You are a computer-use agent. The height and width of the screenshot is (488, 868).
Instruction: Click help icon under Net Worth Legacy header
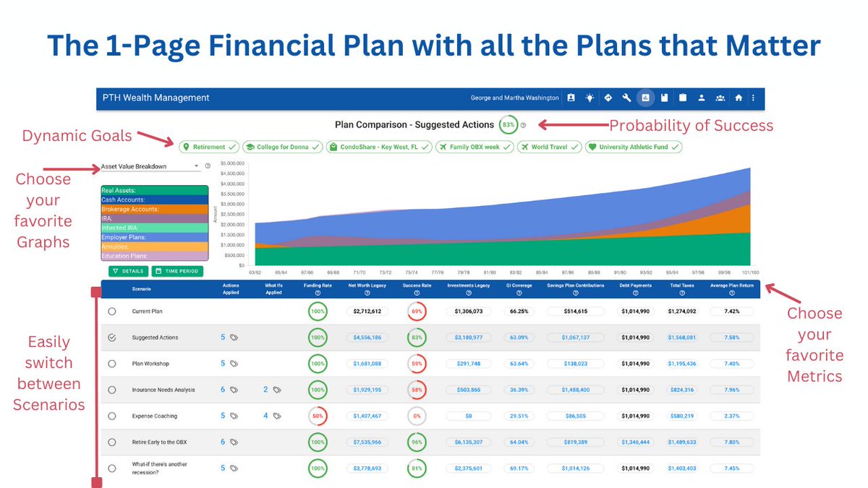click(367, 293)
